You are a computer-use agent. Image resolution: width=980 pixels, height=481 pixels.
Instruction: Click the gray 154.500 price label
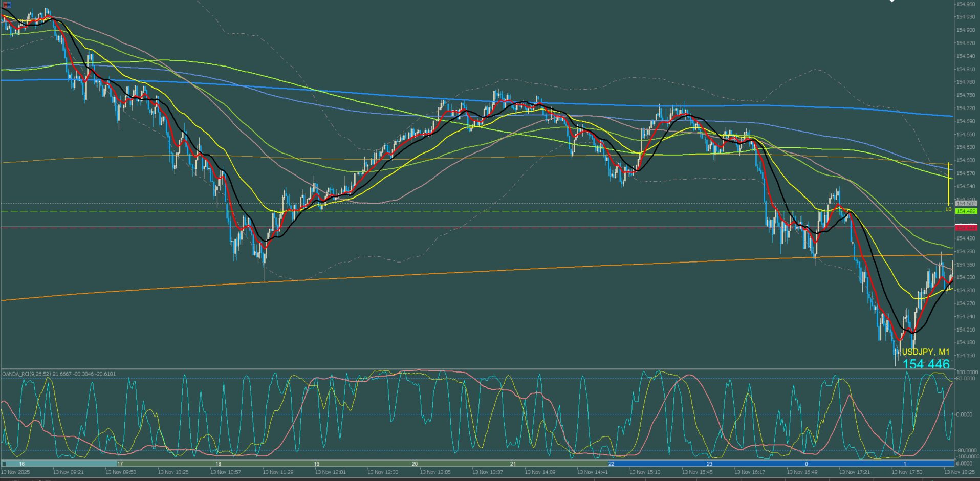[x=966, y=204]
